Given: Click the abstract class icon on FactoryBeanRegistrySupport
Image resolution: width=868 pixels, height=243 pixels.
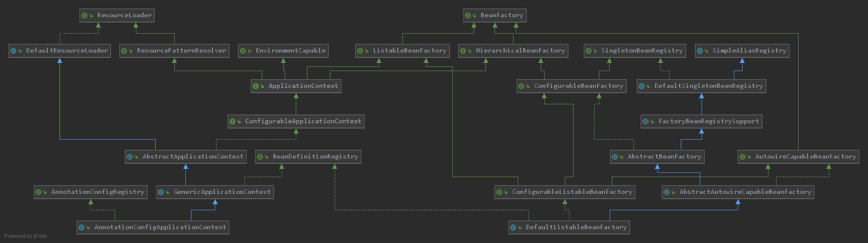Looking at the screenshot, I should pos(646,121).
